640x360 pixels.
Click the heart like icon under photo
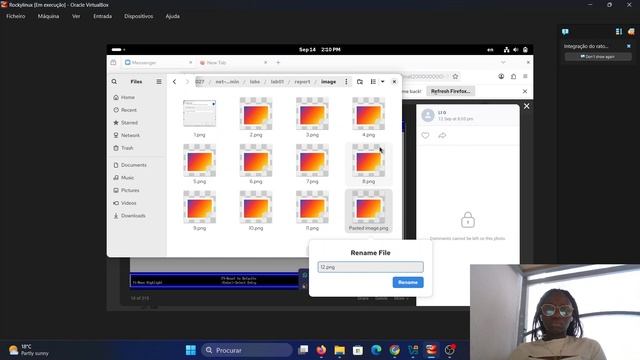(425, 135)
